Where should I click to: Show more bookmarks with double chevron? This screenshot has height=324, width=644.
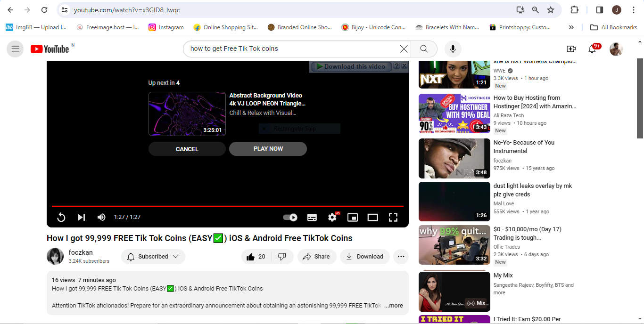tap(571, 27)
